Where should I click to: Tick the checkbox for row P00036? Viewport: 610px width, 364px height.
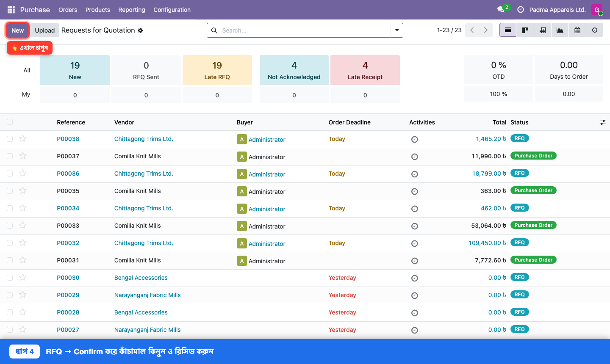[10, 173]
